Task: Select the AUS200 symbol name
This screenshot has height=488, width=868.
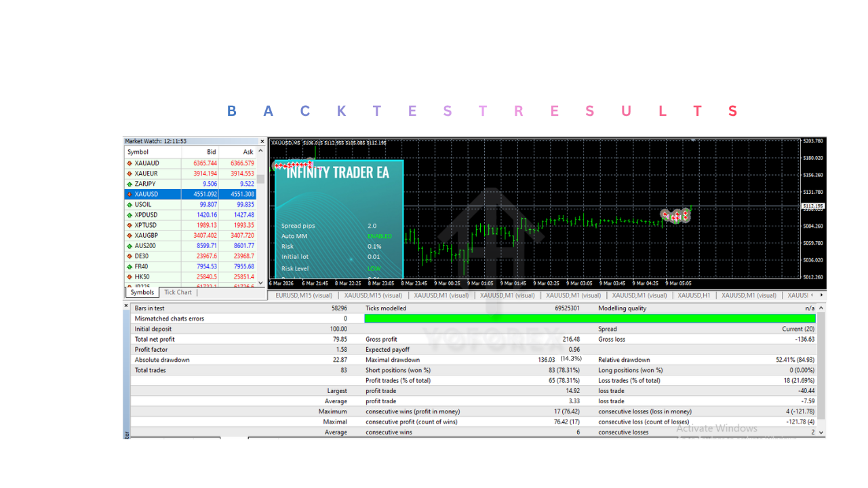Action: 145,246
